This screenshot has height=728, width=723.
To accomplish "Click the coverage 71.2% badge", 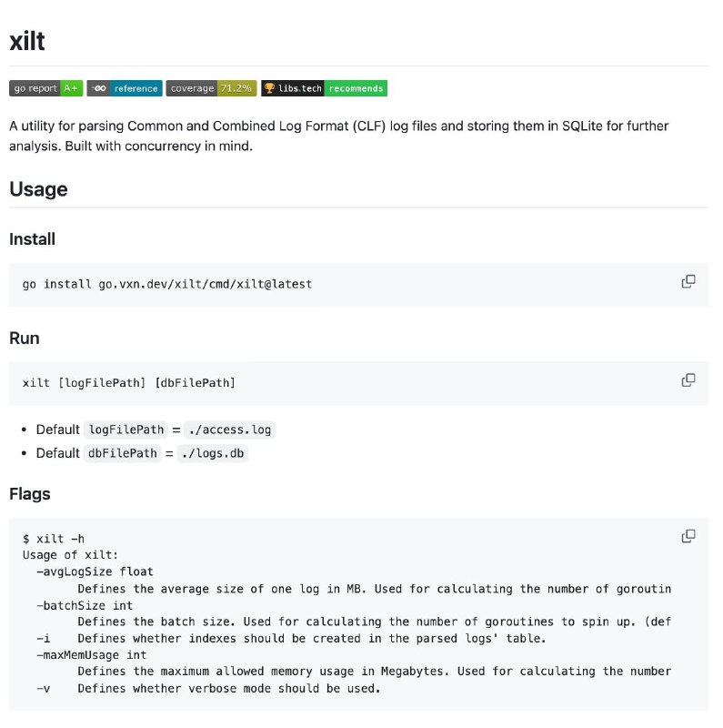I will pos(211,88).
